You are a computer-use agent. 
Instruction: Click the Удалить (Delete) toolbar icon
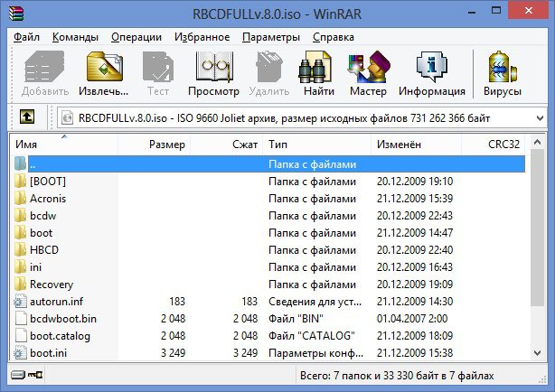(x=269, y=67)
